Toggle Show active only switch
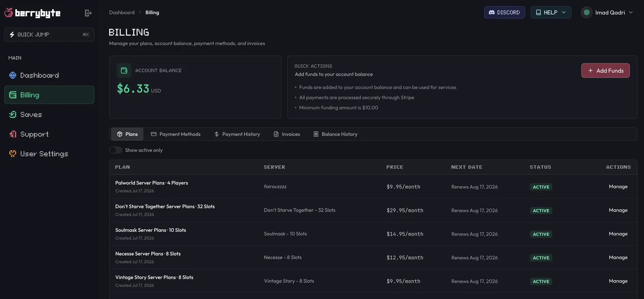This screenshot has width=644, height=299. tap(116, 150)
